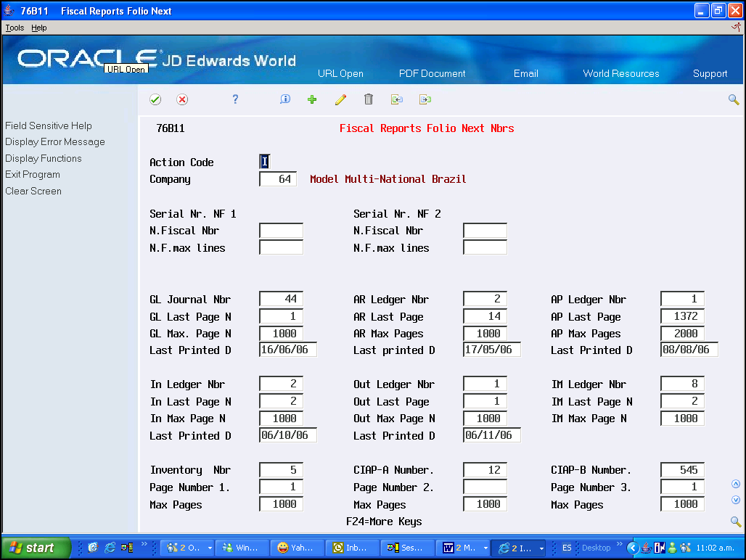The height and width of the screenshot is (560, 746).
Task: Click the ES language indicator in taskbar
Action: pyautogui.click(x=567, y=548)
